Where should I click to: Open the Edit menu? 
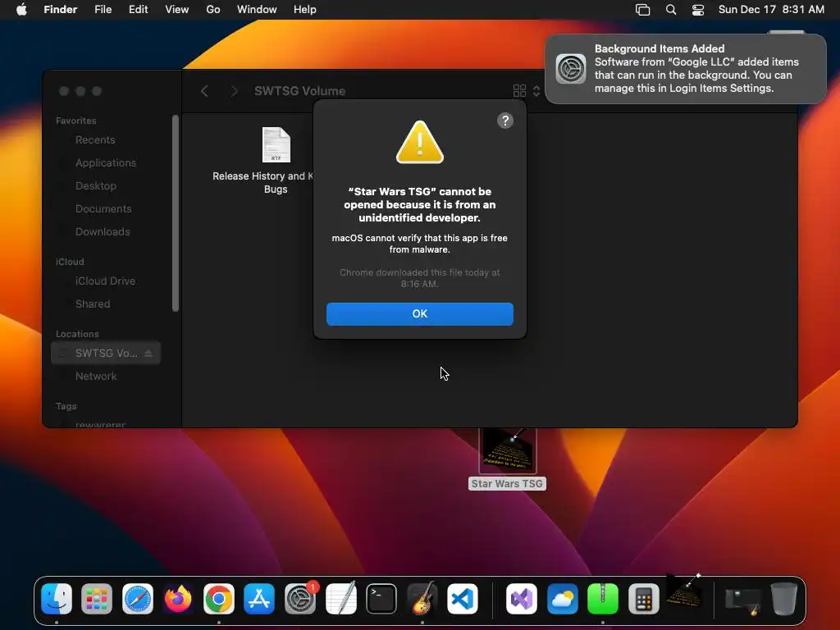(x=138, y=10)
